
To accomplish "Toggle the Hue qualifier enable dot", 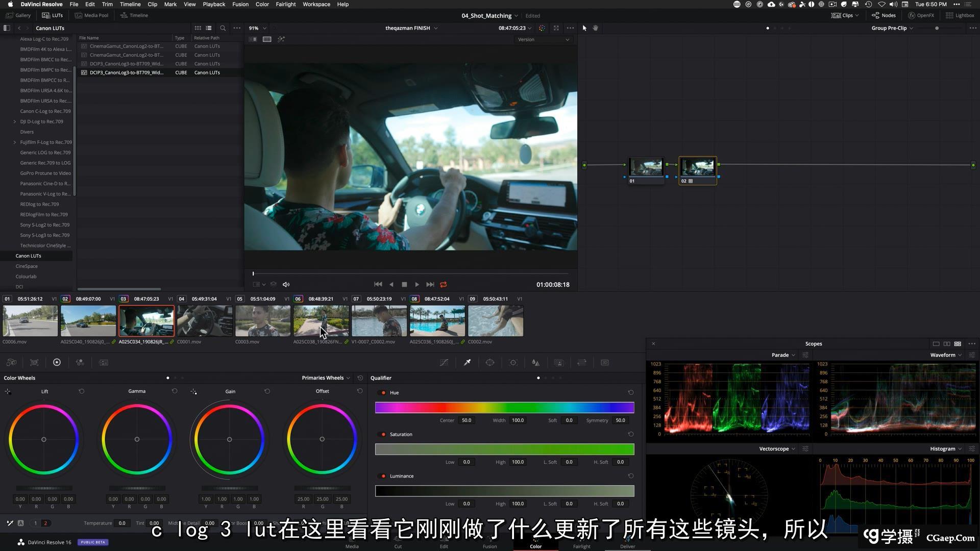I will [x=383, y=393].
